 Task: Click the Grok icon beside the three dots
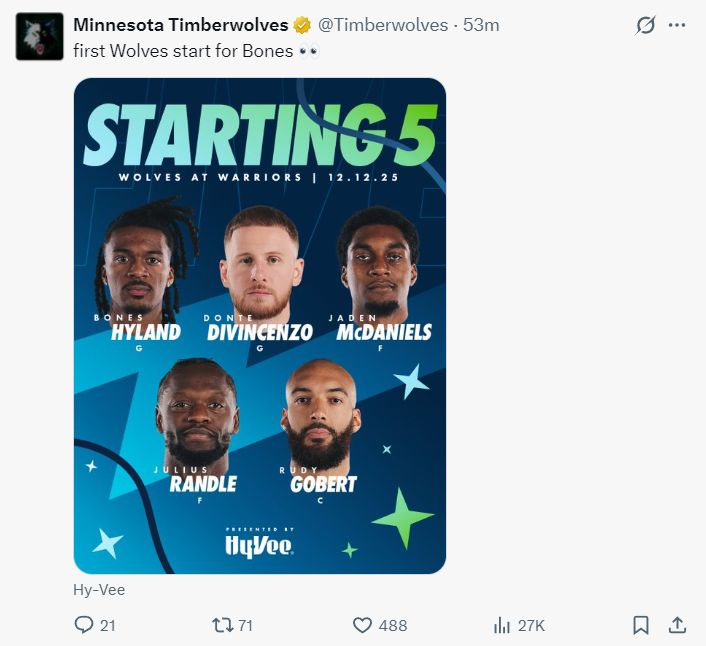coord(645,25)
